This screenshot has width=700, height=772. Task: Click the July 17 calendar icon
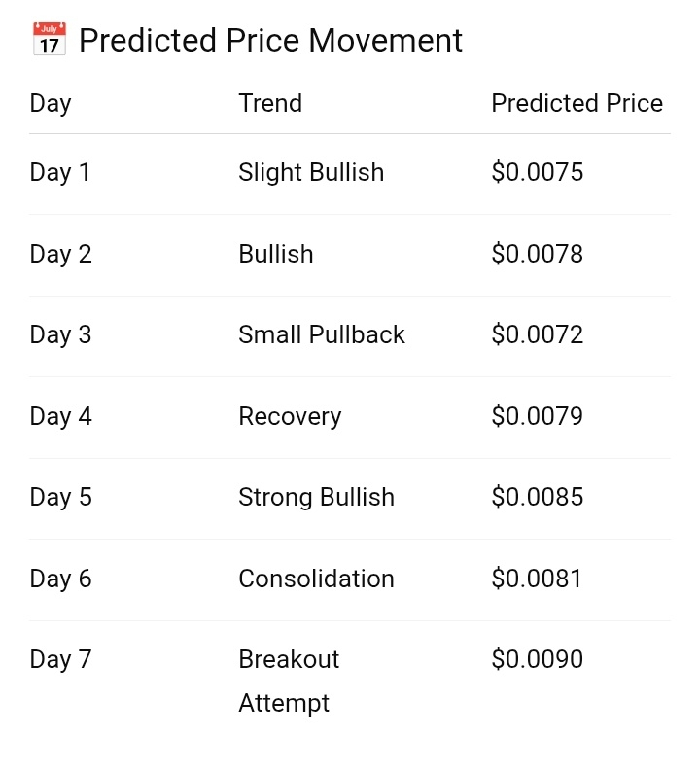pyautogui.click(x=49, y=41)
